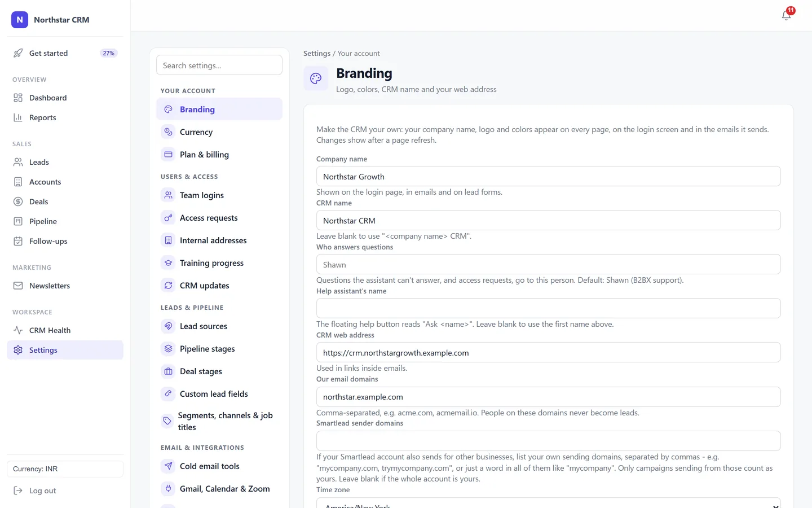Open Training progress settings
The image size is (812, 508).
coord(219,263)
